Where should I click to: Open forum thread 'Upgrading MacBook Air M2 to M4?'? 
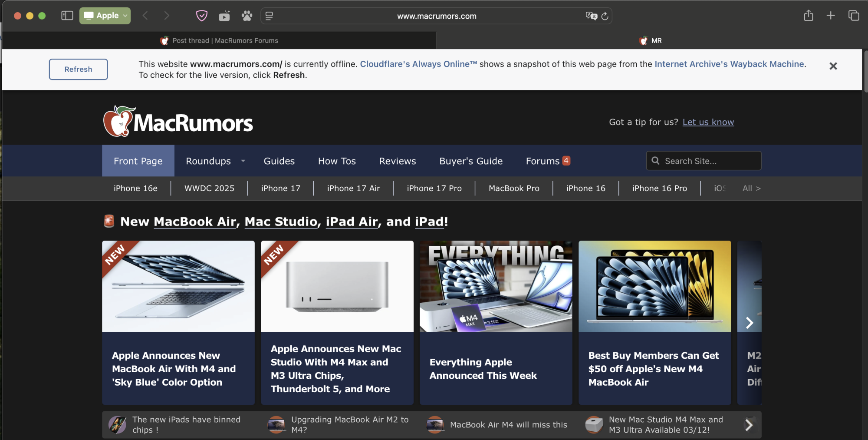click(350, 424)
